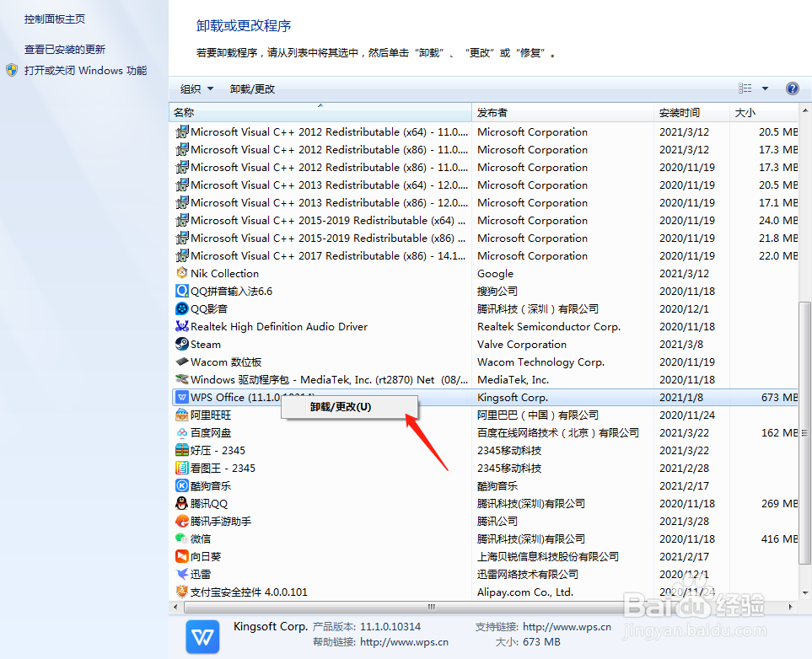Click the horizontal scrollbar right arrow
This screenshot has width=812, height=659.
point(791,607)
